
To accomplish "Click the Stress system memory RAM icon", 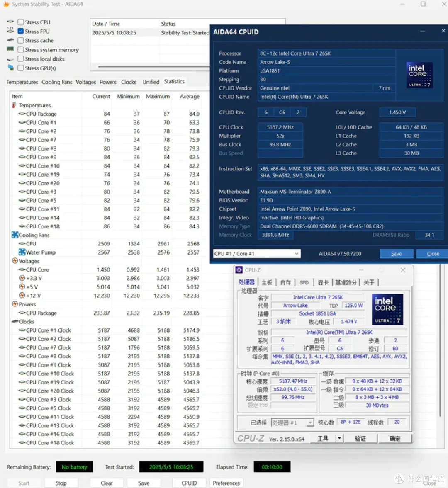I will tap(10, 49).
